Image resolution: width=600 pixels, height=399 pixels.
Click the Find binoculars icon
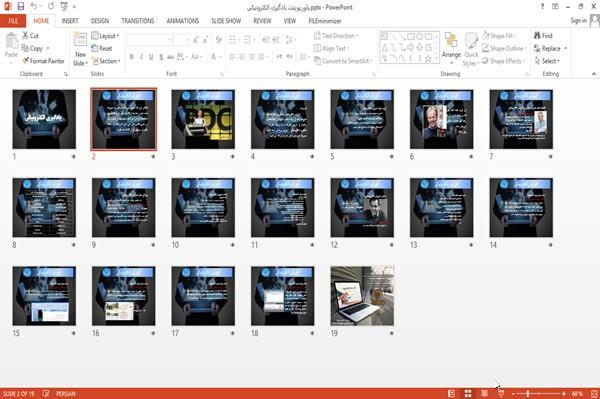pos(537,36)
